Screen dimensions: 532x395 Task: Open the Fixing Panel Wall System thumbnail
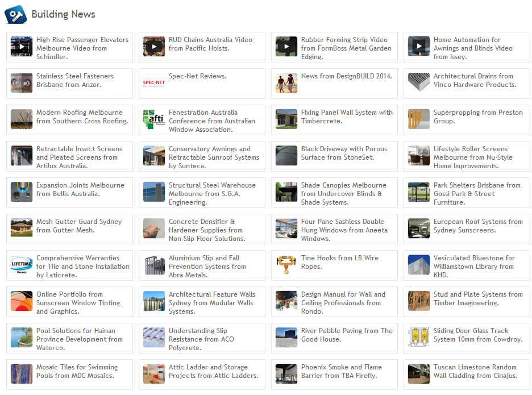coord(286,119)
